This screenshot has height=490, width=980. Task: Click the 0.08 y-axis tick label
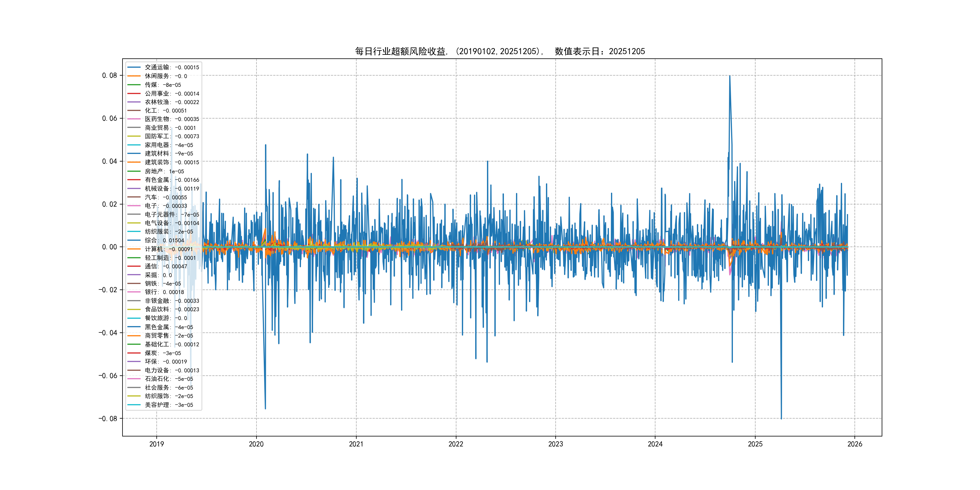click(109, 75)
